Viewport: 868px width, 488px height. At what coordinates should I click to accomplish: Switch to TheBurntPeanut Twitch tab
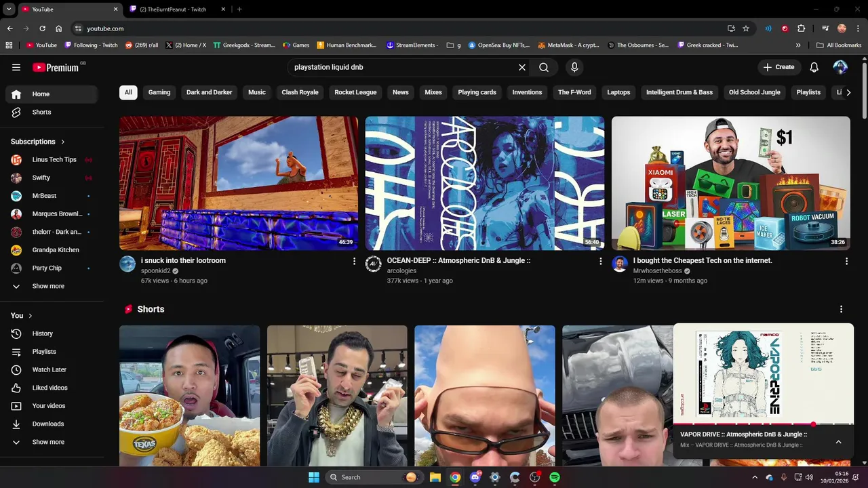(x=176, y=9)
